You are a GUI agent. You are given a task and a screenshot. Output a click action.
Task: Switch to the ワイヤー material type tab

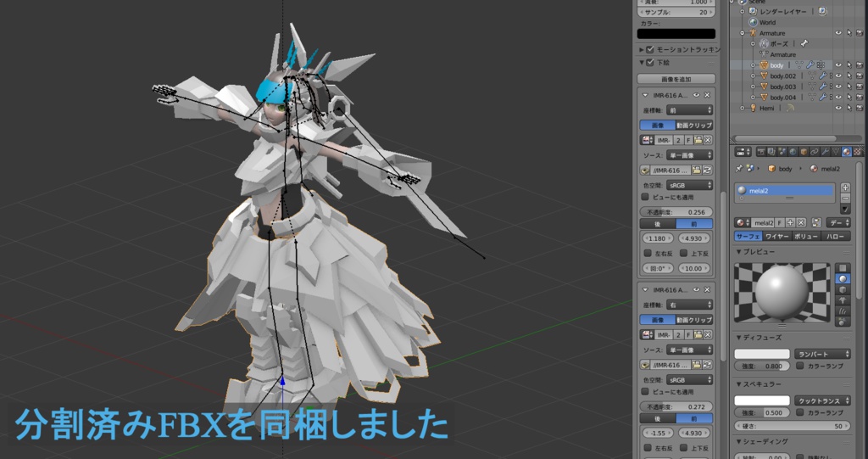[777, 236]
